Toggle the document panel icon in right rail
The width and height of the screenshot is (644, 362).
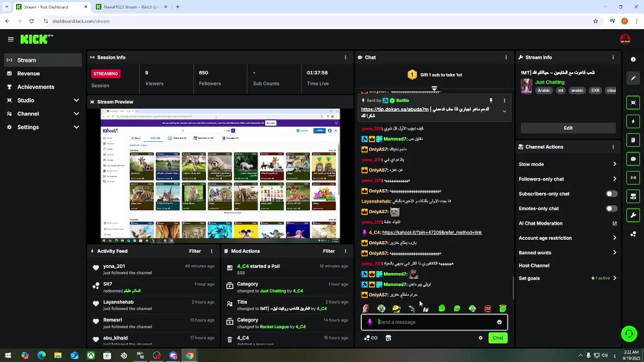[633, 140]
